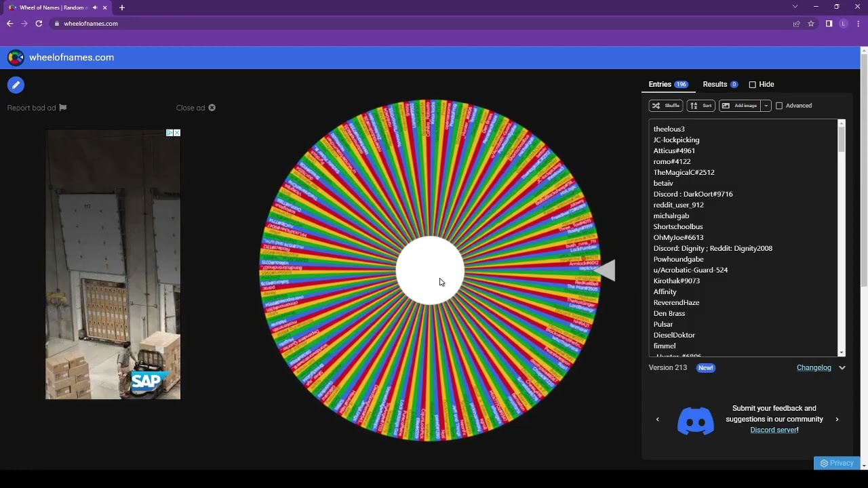
Task: Open the browser side panel icon
Action: (x=829, y=24)
